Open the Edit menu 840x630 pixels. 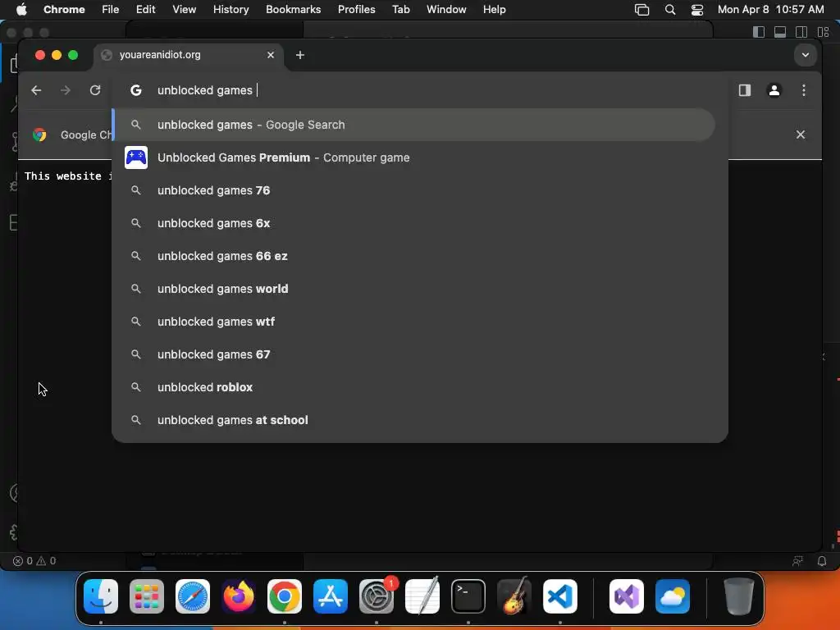click(x=145, y=9)
